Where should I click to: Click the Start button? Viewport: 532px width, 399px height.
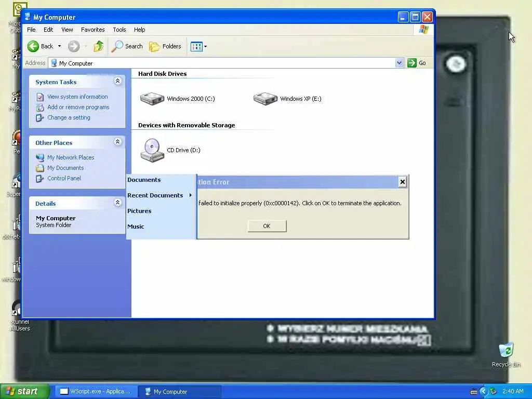pos(24,391)
